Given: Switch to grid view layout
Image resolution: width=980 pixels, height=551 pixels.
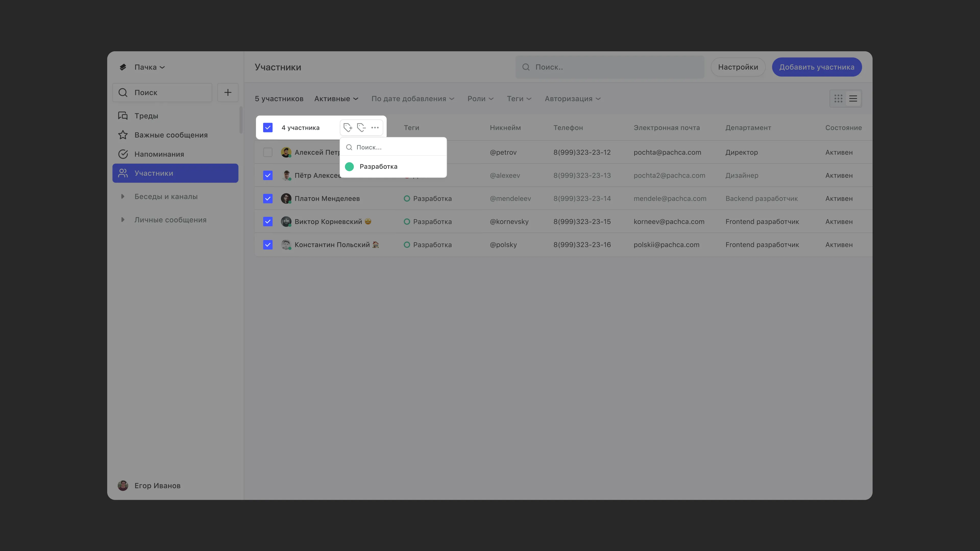Looking at the screenshot, I should (x=838, y=99).
